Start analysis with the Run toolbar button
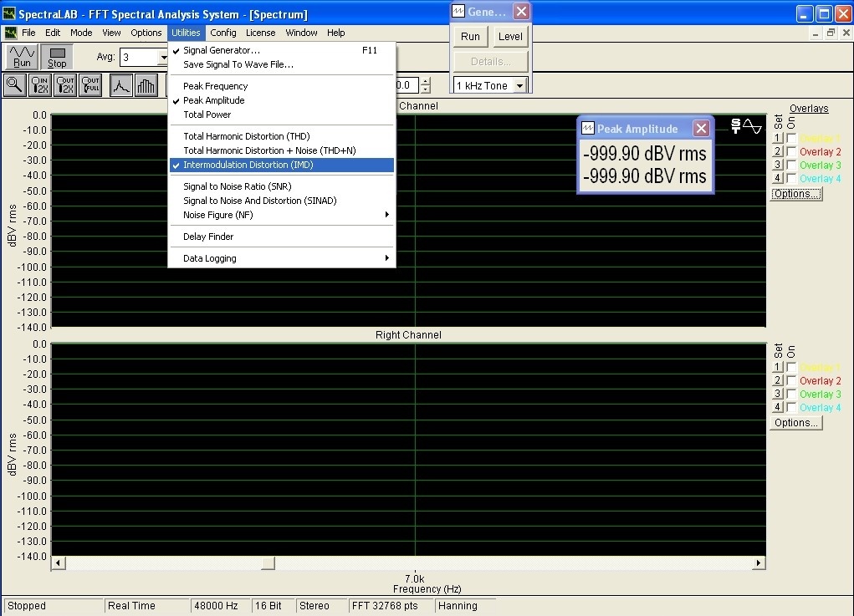This screenshot has width=854, height=616. click(x=23, y=57)
